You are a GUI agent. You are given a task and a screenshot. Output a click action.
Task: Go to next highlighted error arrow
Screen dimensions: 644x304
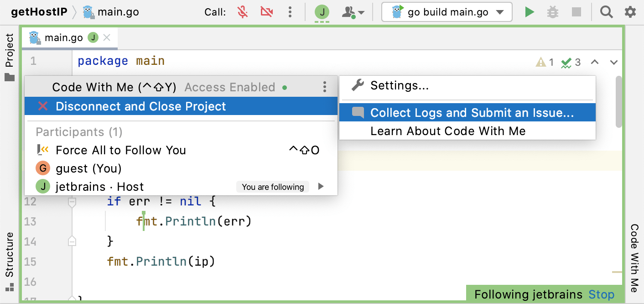(613, 63)
